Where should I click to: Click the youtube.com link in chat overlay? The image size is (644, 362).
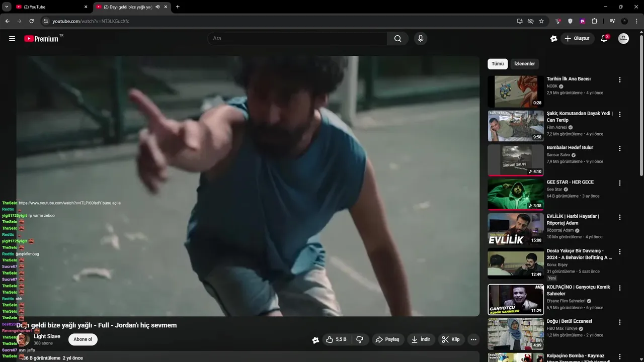pyautogui.click(x=60, y=203)
